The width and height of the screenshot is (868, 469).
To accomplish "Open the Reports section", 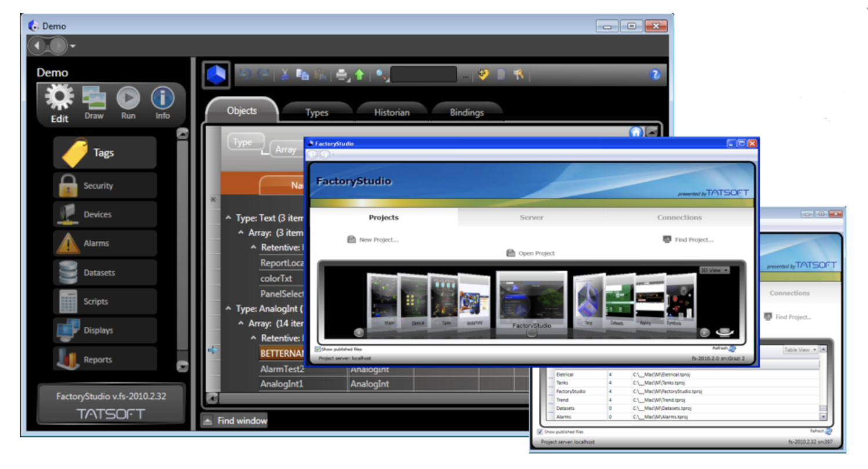I will coord(105,359).
